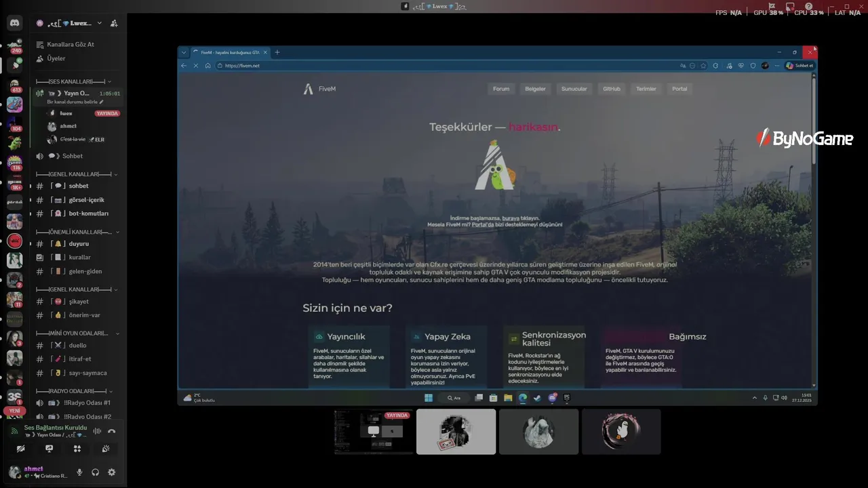Click the Forum link on FiveM page
The width and height of the screenshot is (868, 488).
[x=501, y=89]
